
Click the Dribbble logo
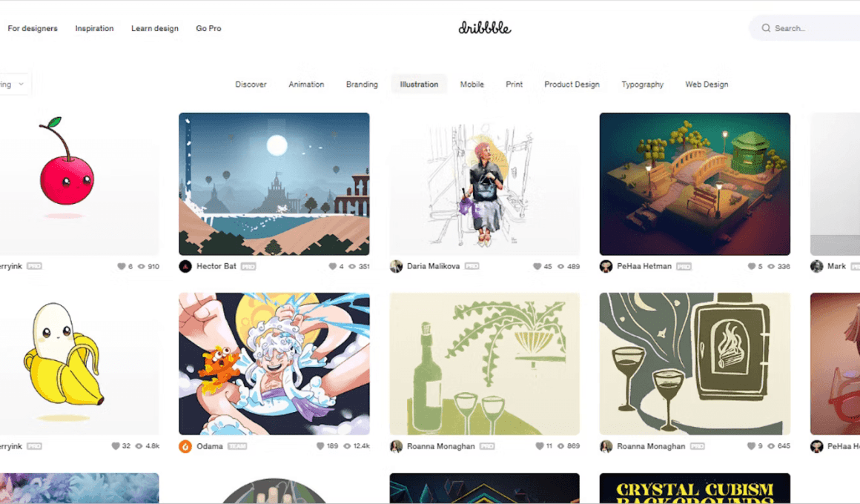[485, 27]
